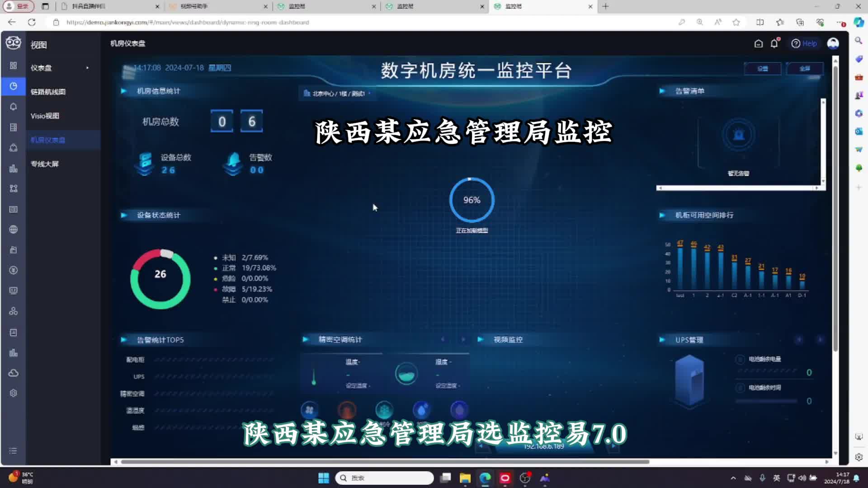Click the alert bell notification icon
Image resolution: width=868 pixels, height=488 pixels.
775,43
